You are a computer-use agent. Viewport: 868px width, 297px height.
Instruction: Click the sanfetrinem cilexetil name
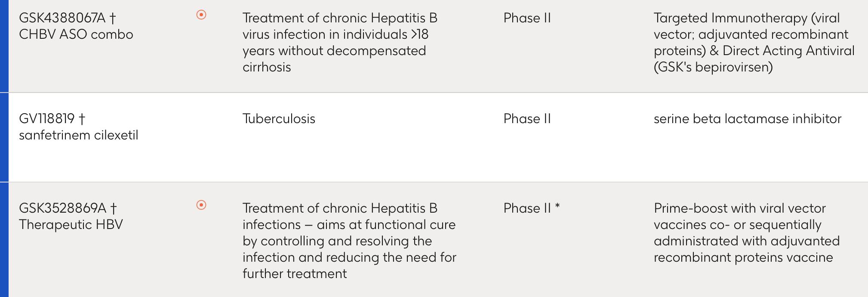[x=79, y=135]
